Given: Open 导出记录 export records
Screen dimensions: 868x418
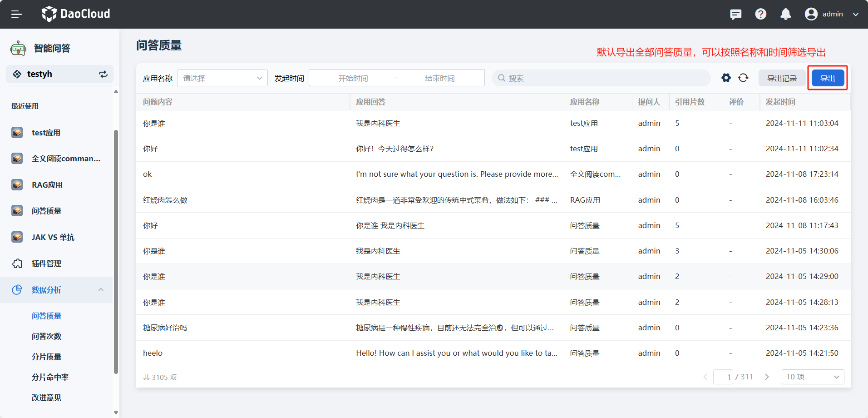Looking at the screenshot, I should pyautogui.click(x=782, y=78).
